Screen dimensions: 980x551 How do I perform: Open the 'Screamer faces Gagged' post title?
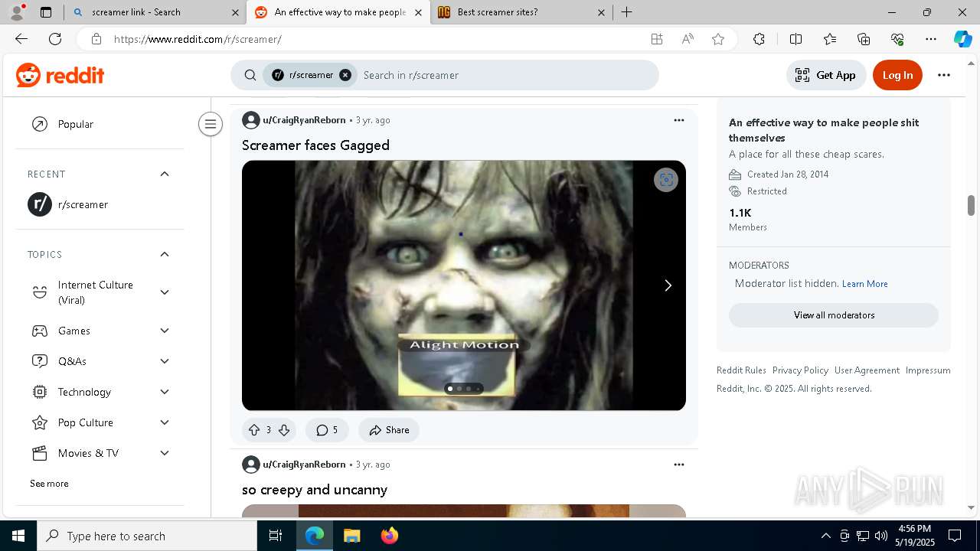click(315, 145)
